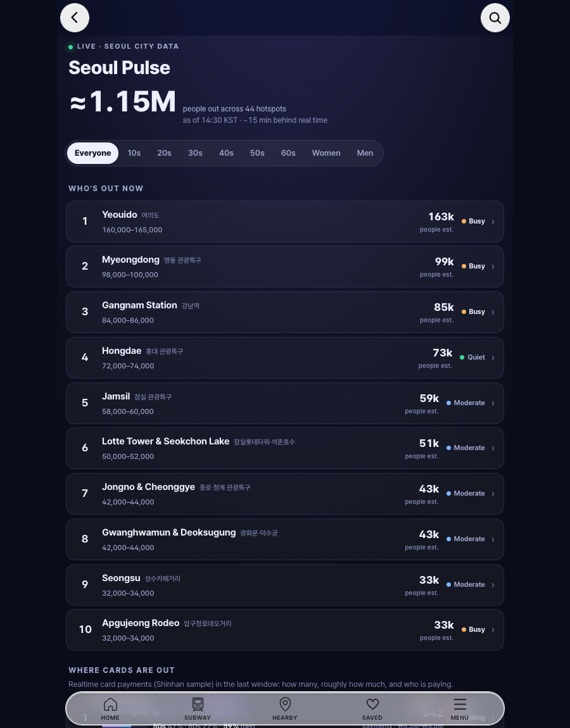
Task: Expand Hongdae row chevron
Action: click(x=493, y=358)
